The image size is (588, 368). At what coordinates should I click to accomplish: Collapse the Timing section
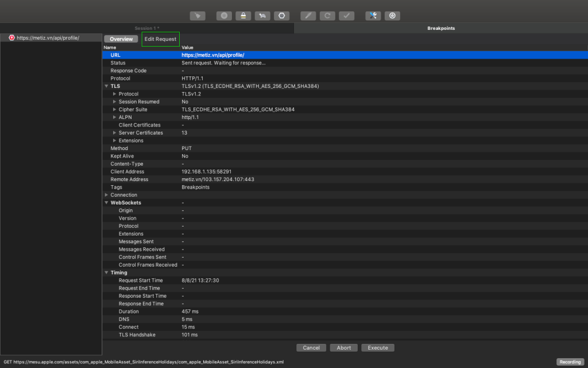pos(106,273)
